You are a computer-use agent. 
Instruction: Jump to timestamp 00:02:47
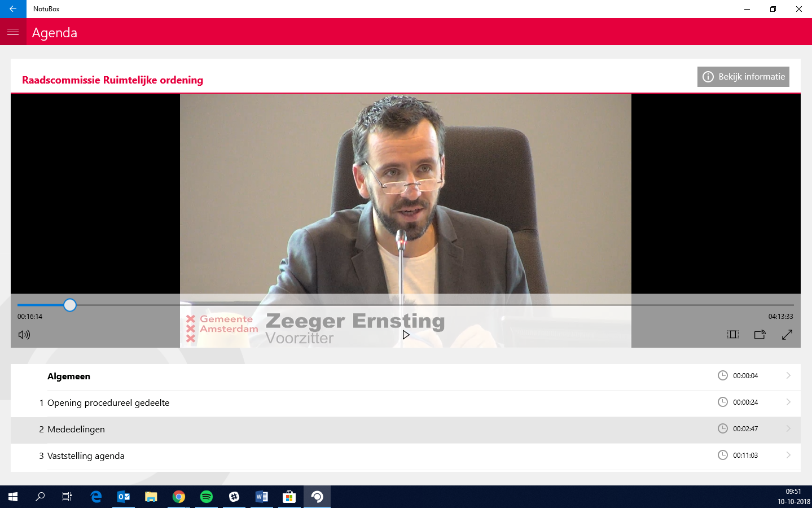[x=745, y=429]
